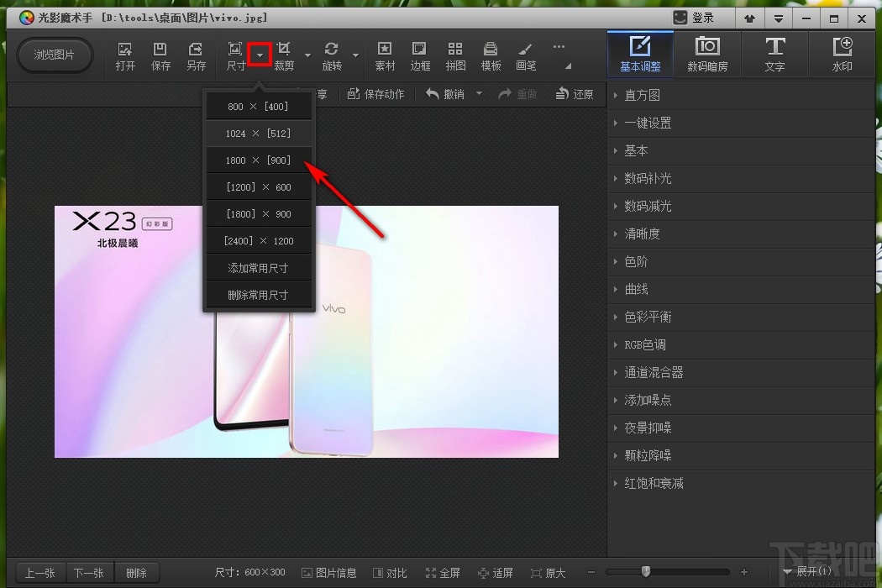Switch to Digital Darkroom (数码暗房) tab
The height and width of the screenshot is (588, 882).
coord(707,54)
